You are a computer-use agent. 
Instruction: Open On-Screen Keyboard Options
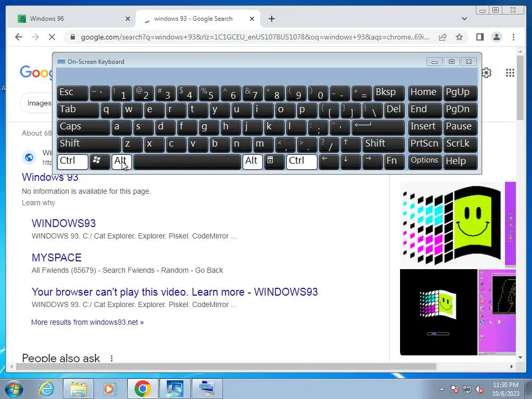(x=425, y=162)
